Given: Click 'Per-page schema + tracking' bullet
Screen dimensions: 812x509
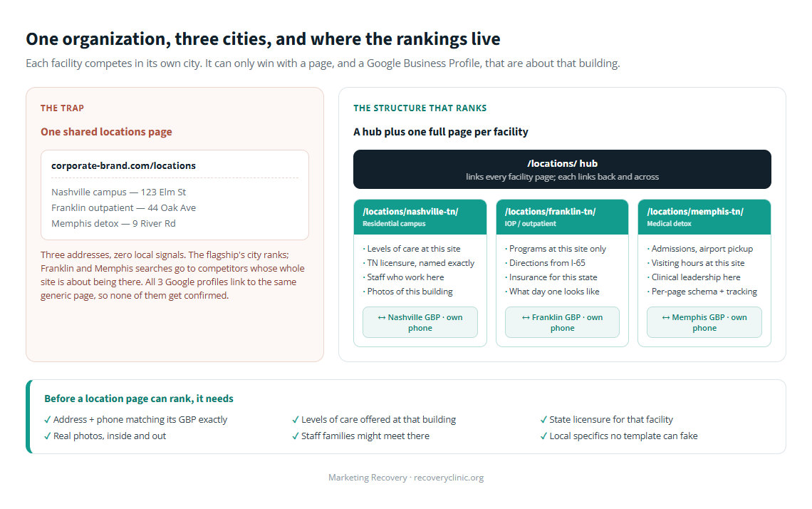Looking at the screenshot, I should point(702,292).
